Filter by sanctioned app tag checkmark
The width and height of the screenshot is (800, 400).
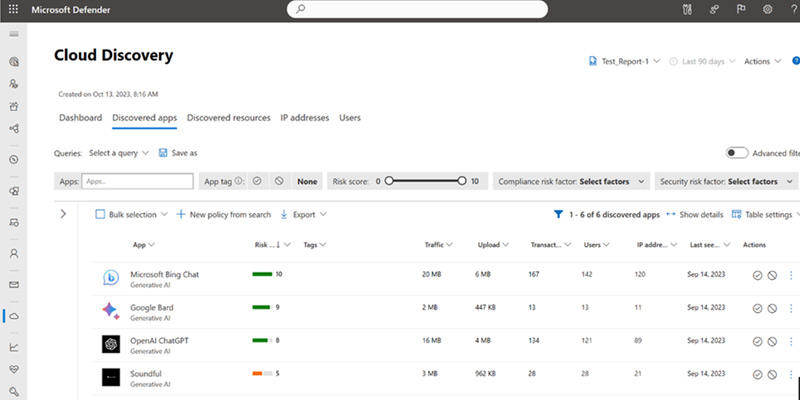pyautogui.click(x=257, y=181)
